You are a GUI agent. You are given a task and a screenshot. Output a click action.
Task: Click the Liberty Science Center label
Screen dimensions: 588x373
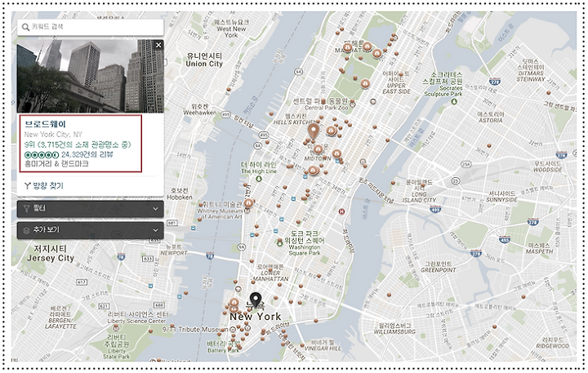coord(136,317)
